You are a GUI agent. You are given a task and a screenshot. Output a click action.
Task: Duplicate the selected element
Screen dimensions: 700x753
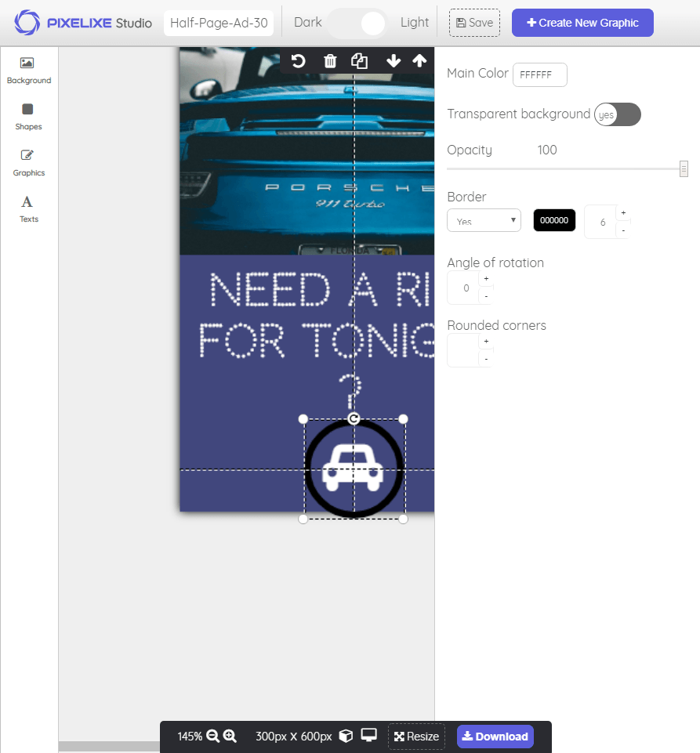[x=359, y=61]
